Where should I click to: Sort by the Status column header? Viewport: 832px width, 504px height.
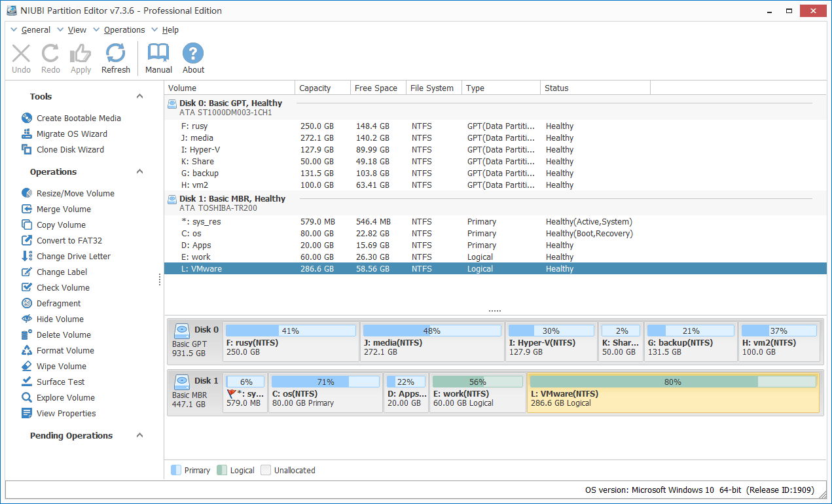(x=595, y=88)
